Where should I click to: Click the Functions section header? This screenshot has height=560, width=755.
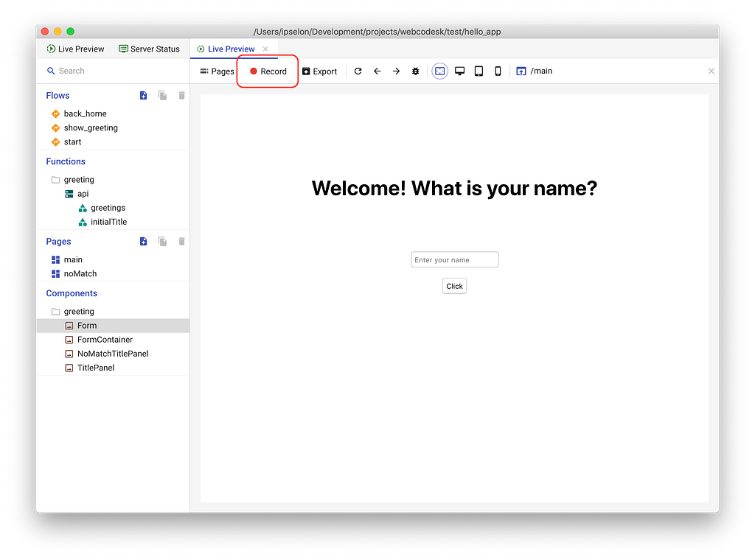point(66,161)
